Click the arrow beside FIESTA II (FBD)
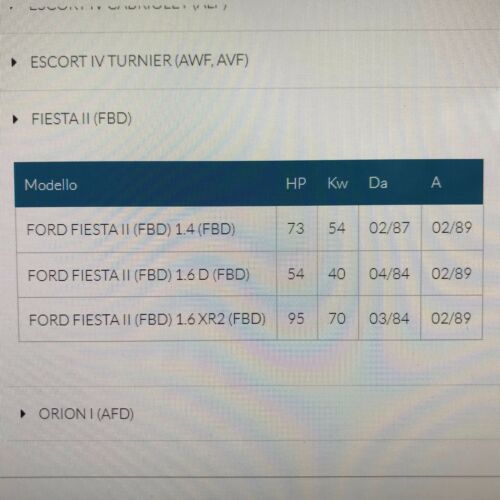The width and height of the screenshot is (500, 500). click(15, 119)
